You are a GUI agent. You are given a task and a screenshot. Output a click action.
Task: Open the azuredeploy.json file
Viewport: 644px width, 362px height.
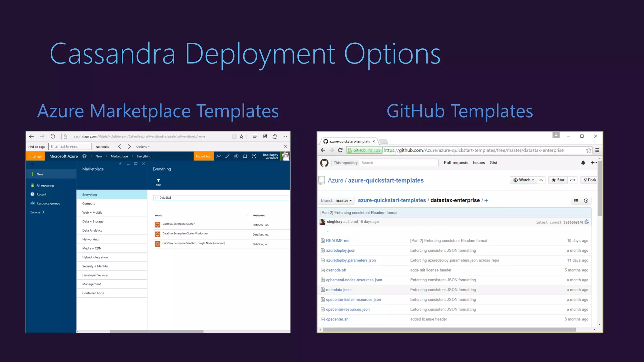coord(341,250)
